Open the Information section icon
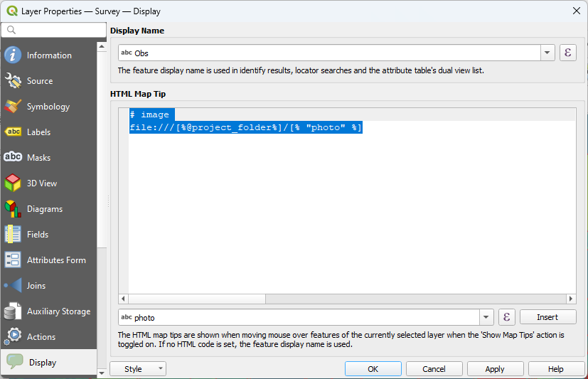The height and width of the screenshot is (379, 588). 13,55
